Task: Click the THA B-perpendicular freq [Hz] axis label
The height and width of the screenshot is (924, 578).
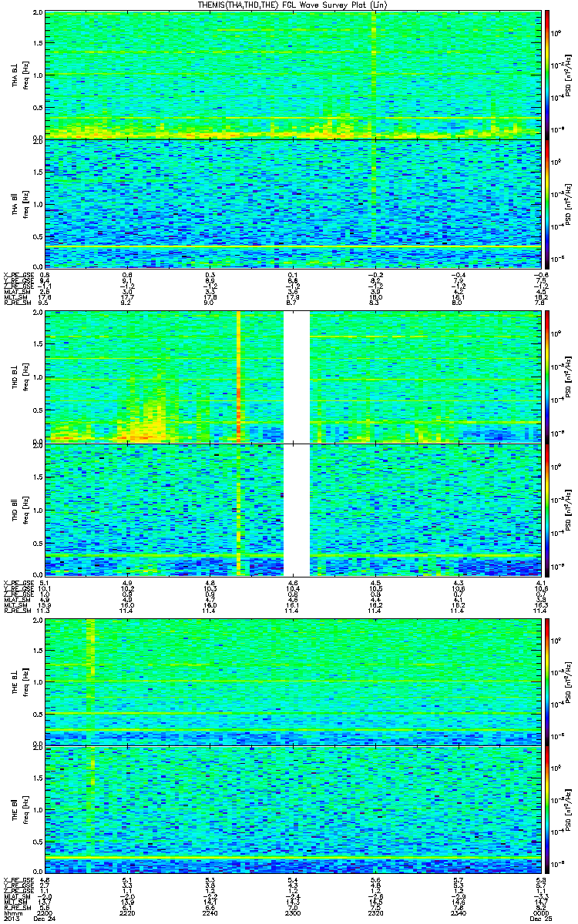Action: pyautogui.click(x=25, y=75)
